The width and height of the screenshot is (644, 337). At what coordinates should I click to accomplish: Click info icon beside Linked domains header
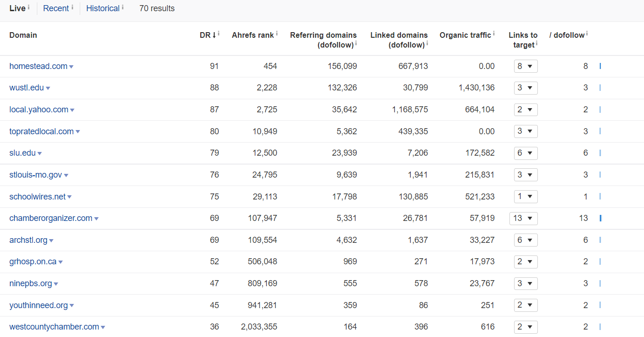point(427,43)
